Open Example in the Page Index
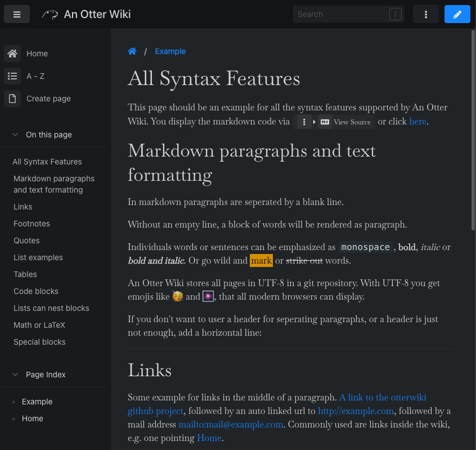 [x=37, y=402]
